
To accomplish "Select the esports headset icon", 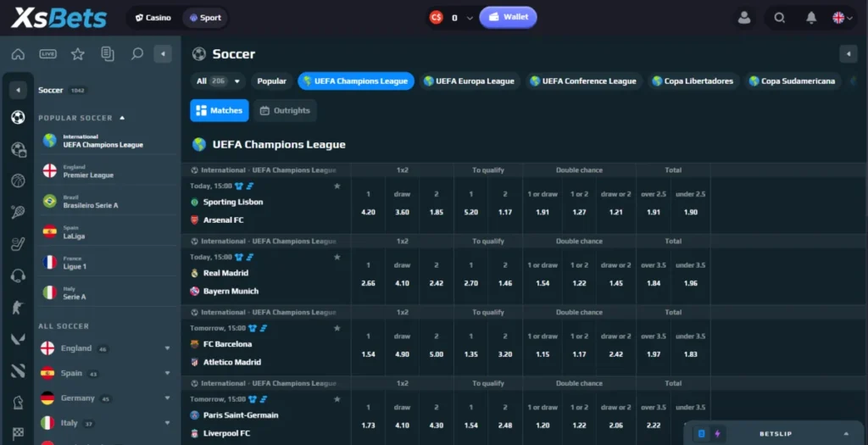I will (x=18, y=275).
